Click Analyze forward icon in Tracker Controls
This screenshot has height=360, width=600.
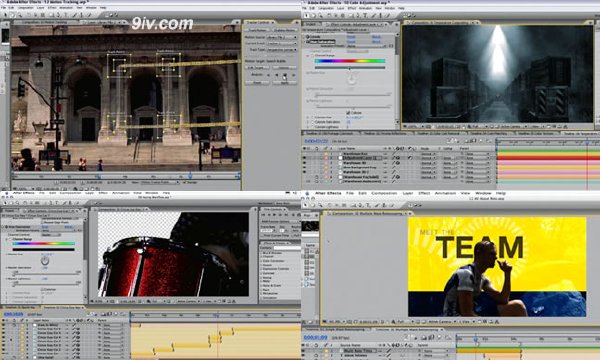(285, 75)
